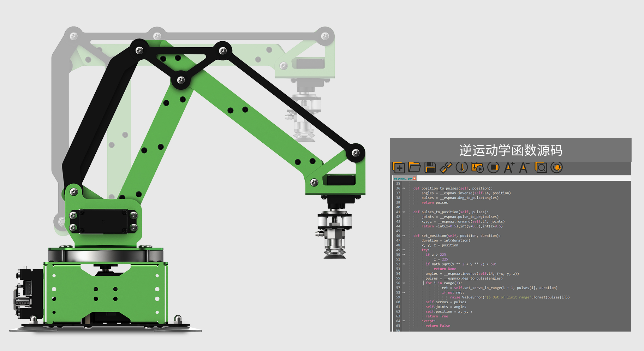
Task: Click the refresh arrows icon in the toolbar
Action: [x=557, y=167]
